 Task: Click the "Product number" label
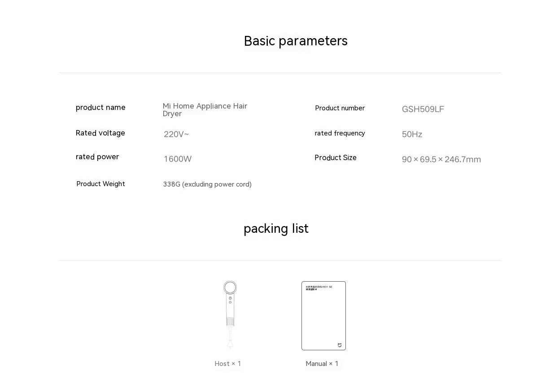pyautogui.click(x=340, y=108)
